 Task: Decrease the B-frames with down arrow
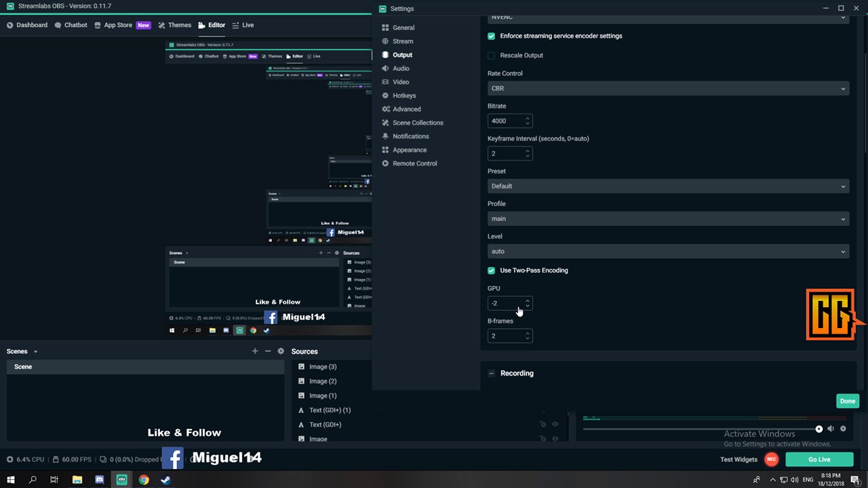(528, 339)
